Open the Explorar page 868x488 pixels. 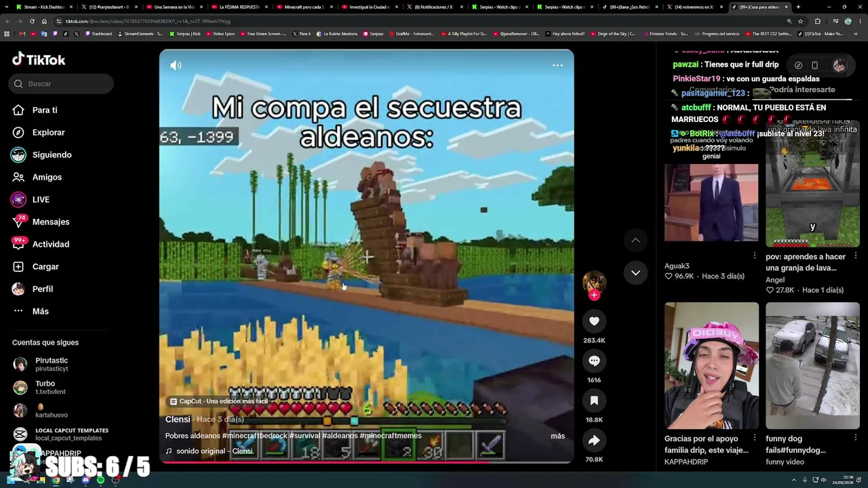point(49,132)
